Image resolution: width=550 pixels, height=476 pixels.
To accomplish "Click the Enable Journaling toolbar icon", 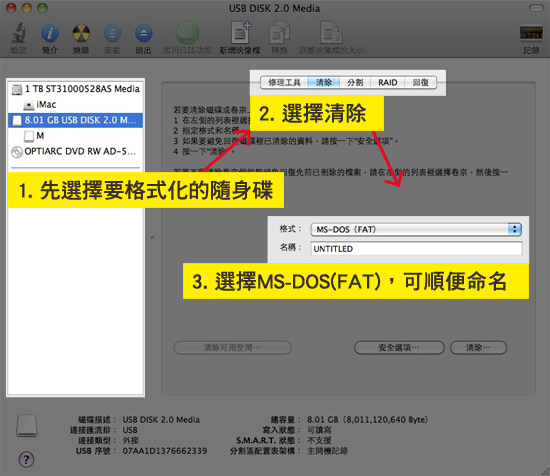I will click(187, 33).
